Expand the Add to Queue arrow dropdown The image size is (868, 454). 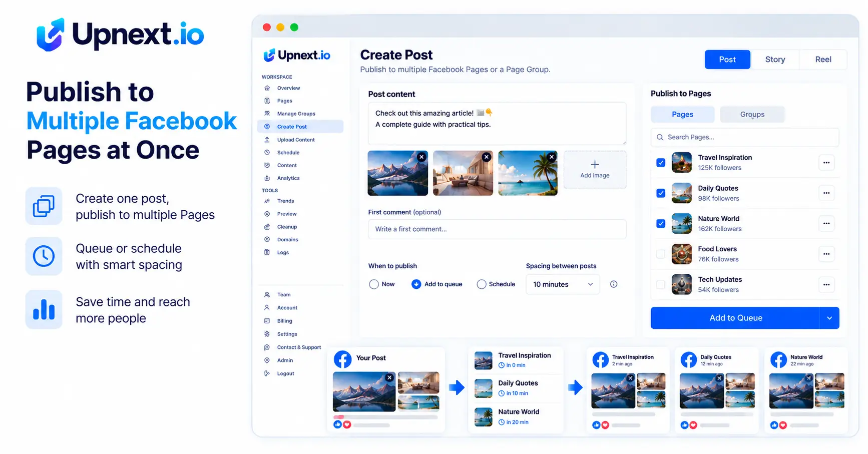(x=829, y=318)
